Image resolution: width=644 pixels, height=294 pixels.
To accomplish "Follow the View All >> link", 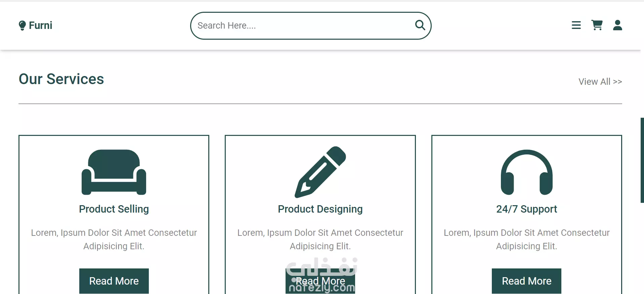I will click(600, 82).
